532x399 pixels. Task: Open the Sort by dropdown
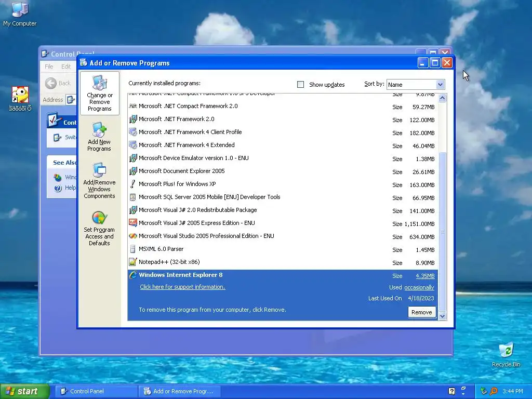[x=440, y=85]
